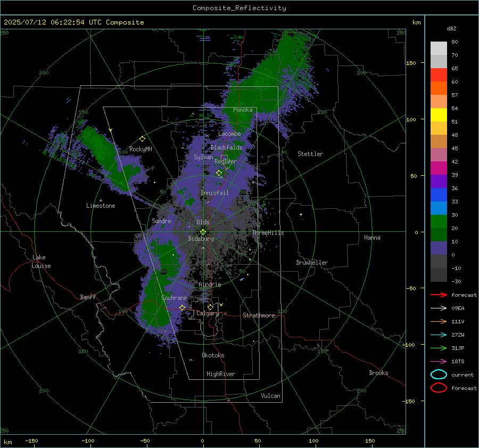Click the Lacombe city label
The height and width of the screenshot is (448, 479).
click(x=229, y=134)
